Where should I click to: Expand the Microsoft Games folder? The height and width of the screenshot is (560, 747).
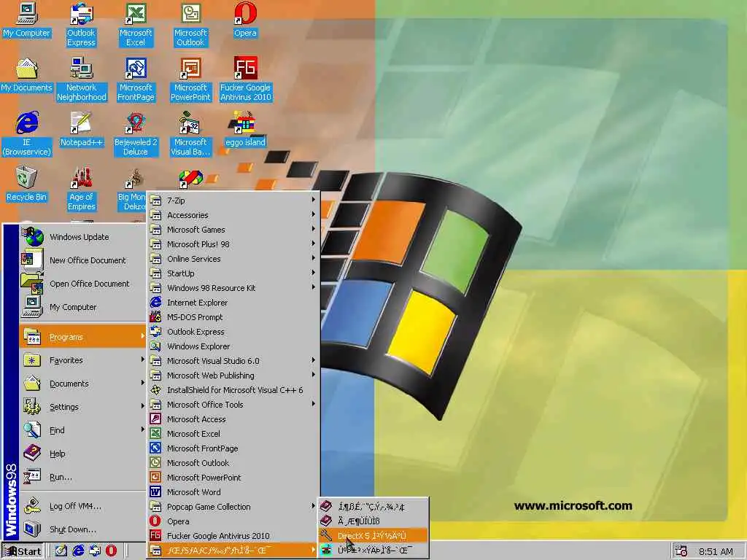pos(233,230)
